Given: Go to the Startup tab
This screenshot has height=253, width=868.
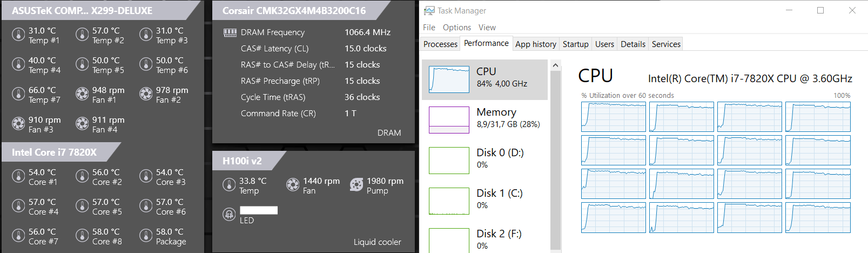Looking at the screenshot, I should click(x=575, y=44).
